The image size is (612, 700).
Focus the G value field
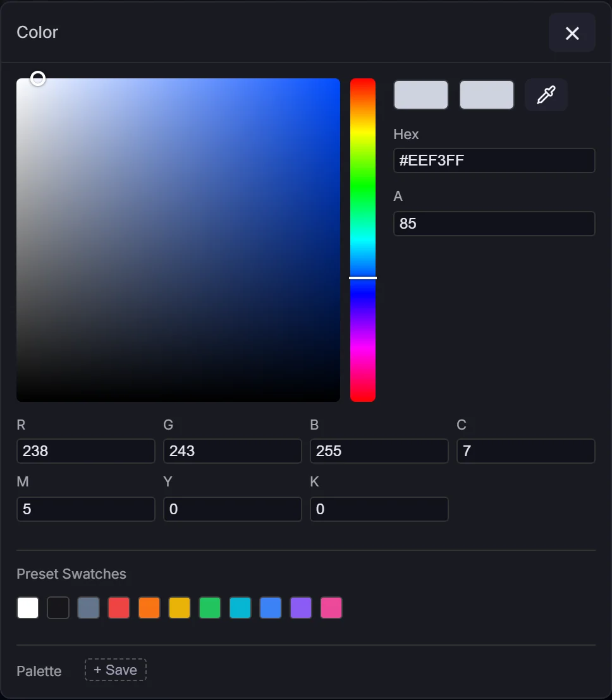[x=232, y=451]
